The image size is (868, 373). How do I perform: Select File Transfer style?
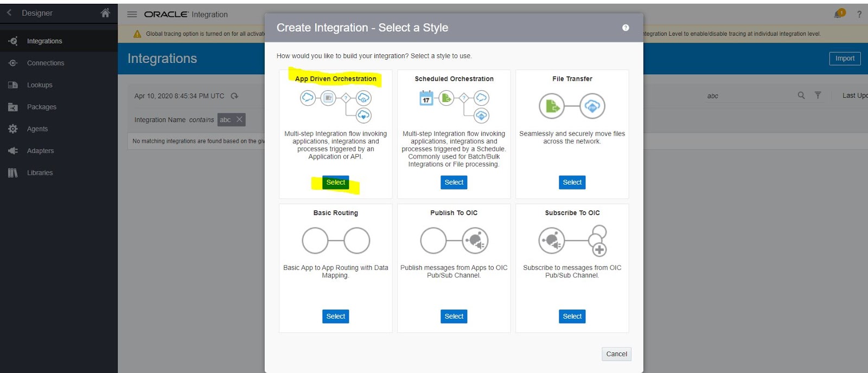point(572,182)
